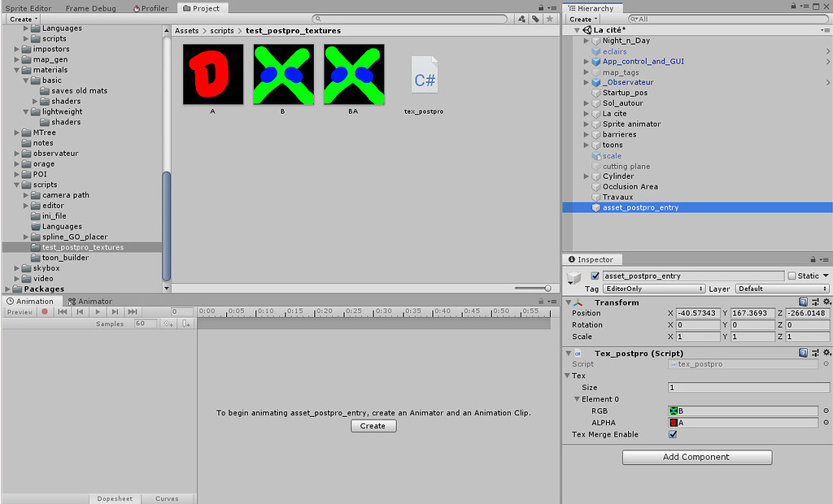This screenshot has height=504, width=833.
Task: Toggle the Static checkbox for asset_postpro_entry
Action: (792, 276)
